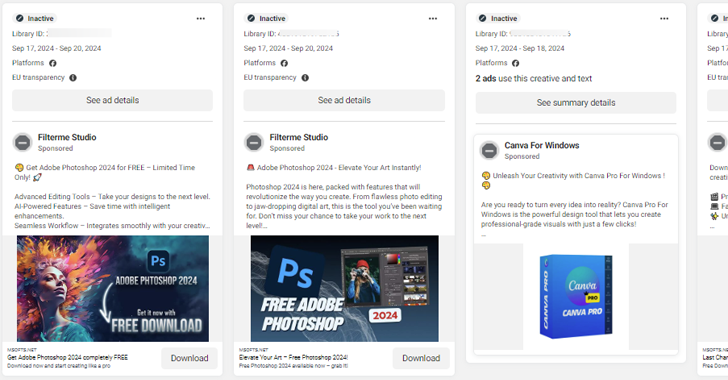The height and width of the screenshot is (380, 728).
Task: Click the Facebook platform icon on the second ad card
Action: 284,63
